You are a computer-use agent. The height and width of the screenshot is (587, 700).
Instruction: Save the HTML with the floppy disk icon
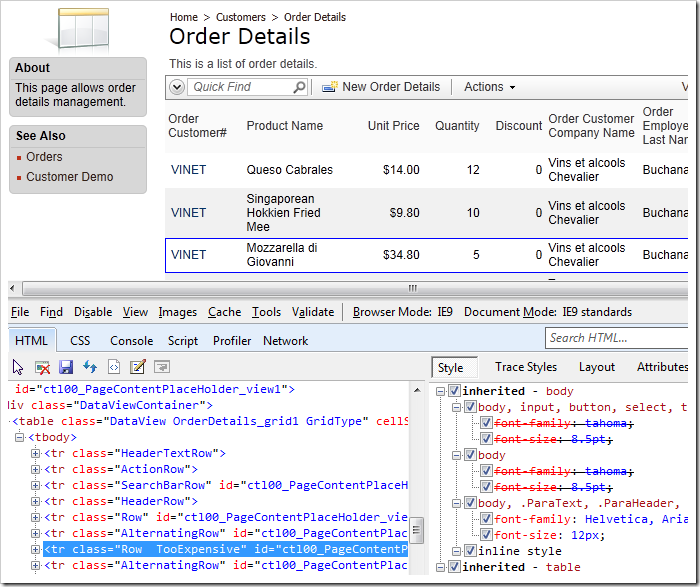(x=66, y=367)
